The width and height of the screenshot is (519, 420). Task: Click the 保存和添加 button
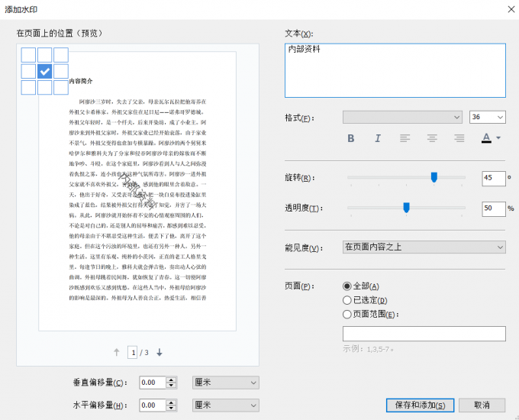tap(420, 405)
